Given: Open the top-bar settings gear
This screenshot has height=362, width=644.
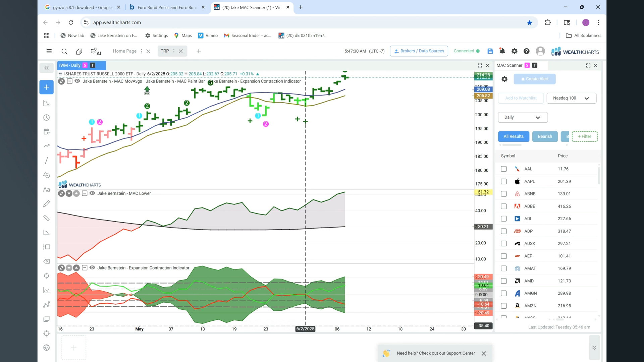Looking at the screenshot, I should coord(514,51).
